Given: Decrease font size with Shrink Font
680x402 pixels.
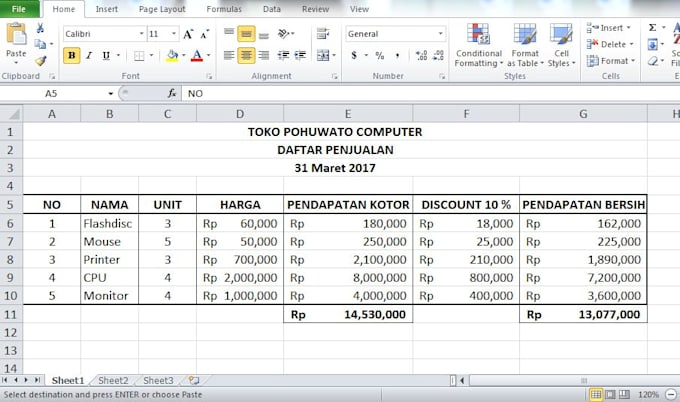Looking at the screenshot, I should pyautogui.click(x=205, y=34).
